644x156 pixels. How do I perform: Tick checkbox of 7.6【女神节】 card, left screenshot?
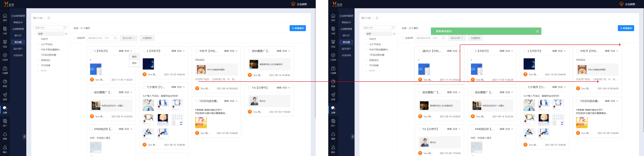pos(249,88)
